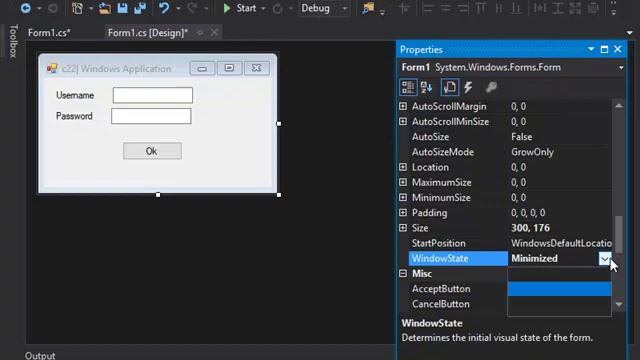This screenshot has width=640, height=360.
Task: Click the Undo arrow icon
Action: (164, 8)
